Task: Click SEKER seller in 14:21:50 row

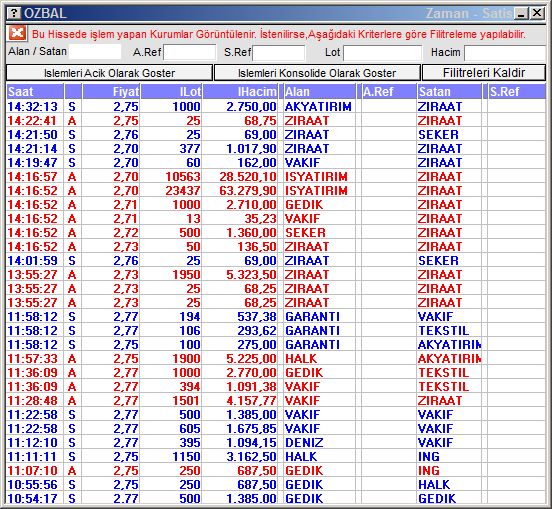Action: point(438,134)
